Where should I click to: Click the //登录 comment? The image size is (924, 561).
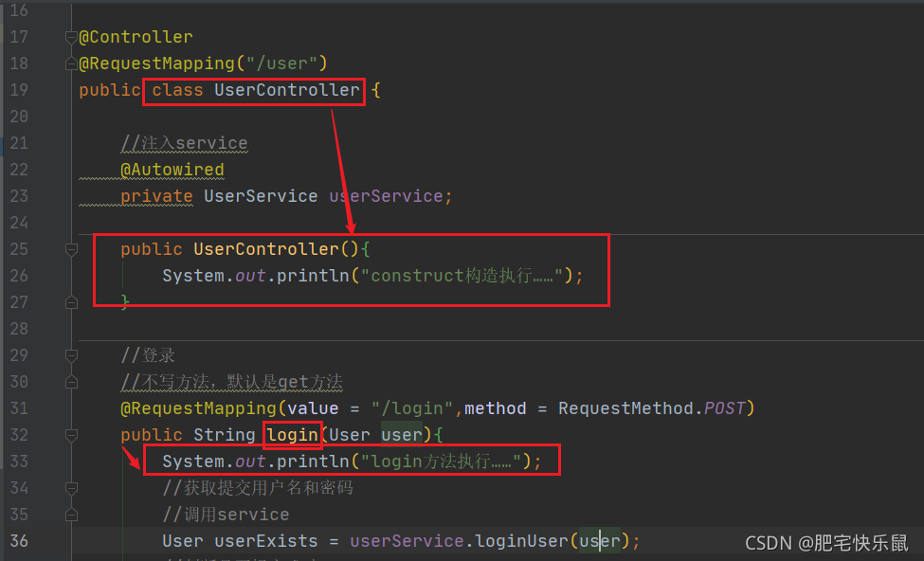pos(148,355)
